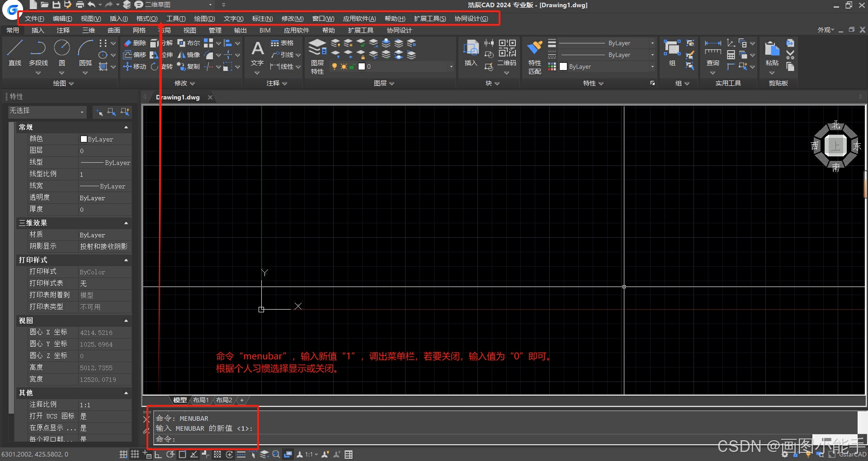Insert a Table (表格)
868x461 pixels.
pos(283,43)
